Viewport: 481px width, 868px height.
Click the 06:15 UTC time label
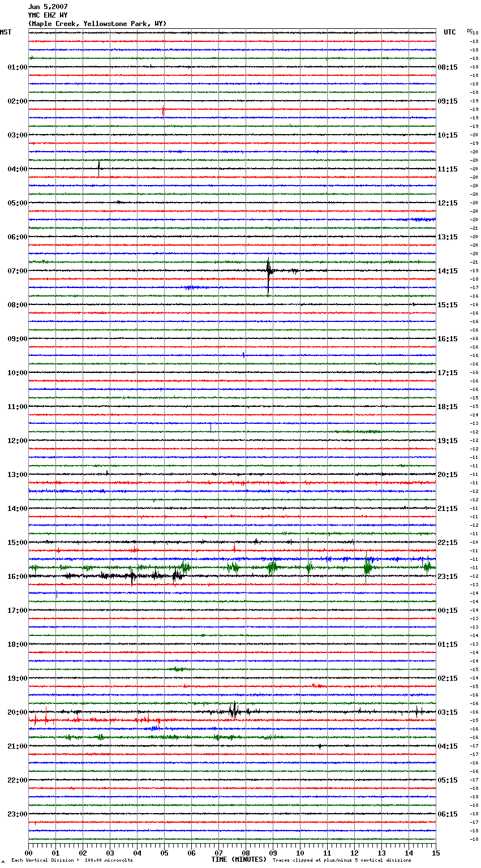(x=448, y=814)
